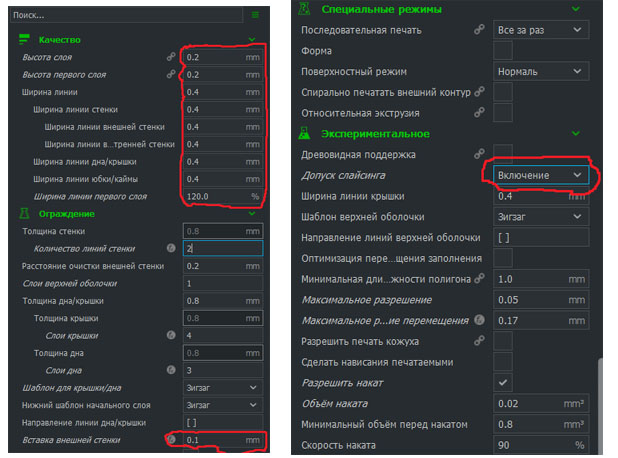
Task: Toggle the Форма checkbox
Action: 503,51
